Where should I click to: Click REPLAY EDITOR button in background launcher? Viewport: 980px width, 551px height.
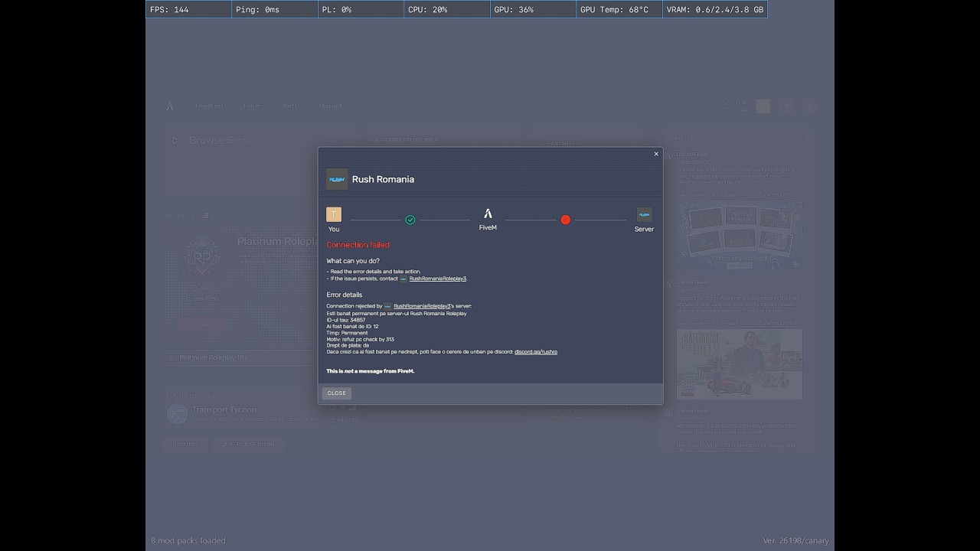click(248, 444)
